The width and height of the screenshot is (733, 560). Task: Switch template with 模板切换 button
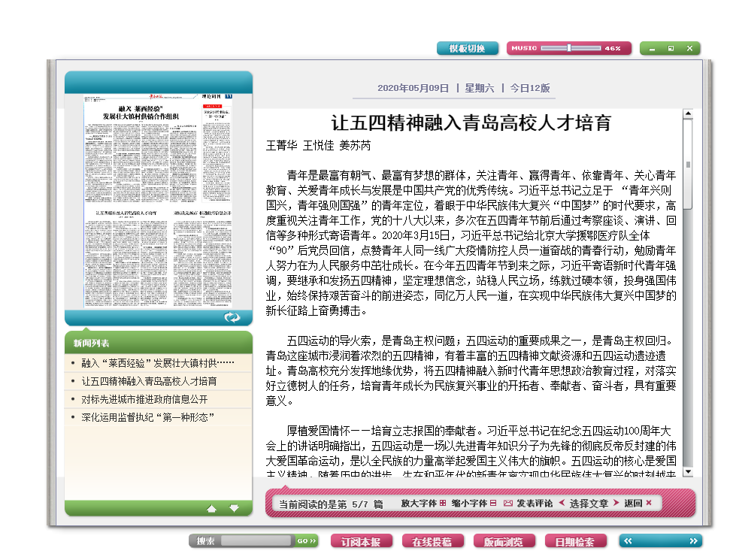467,49
